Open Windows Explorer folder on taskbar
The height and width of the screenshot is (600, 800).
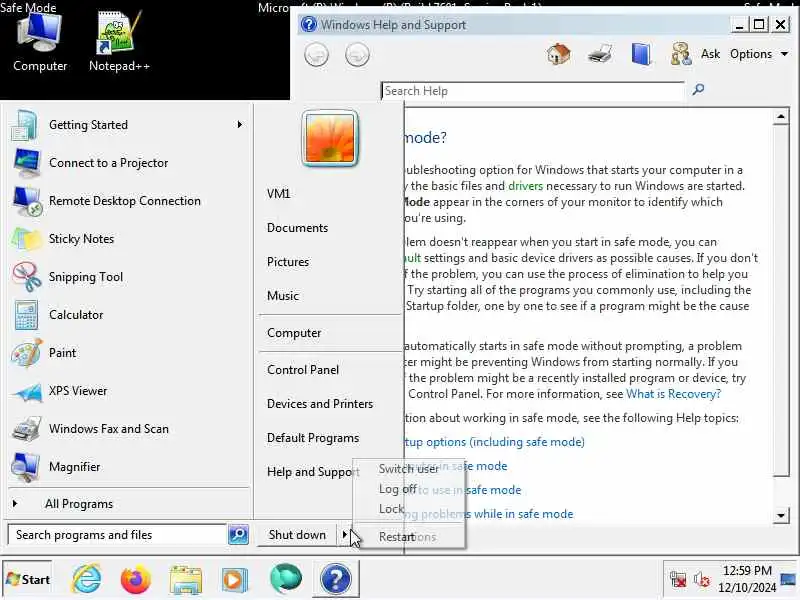(x=186, y=580)
